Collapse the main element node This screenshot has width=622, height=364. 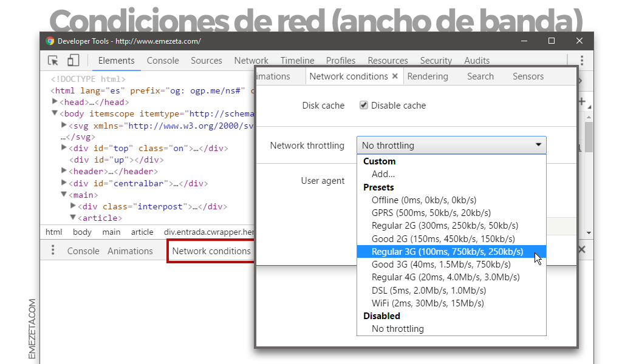pyautogui.click(x=63, y=195)
